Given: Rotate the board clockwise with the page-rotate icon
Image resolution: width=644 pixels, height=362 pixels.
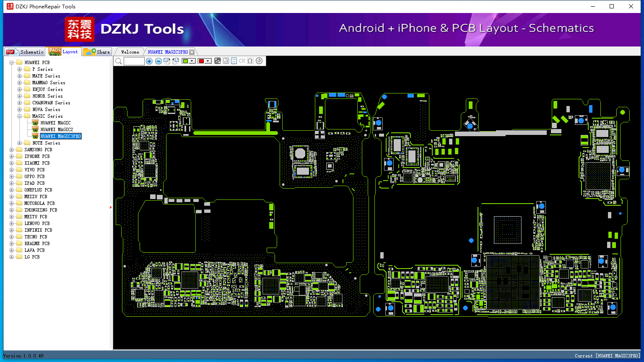Looking at the screenshot, I should [167, 61].
